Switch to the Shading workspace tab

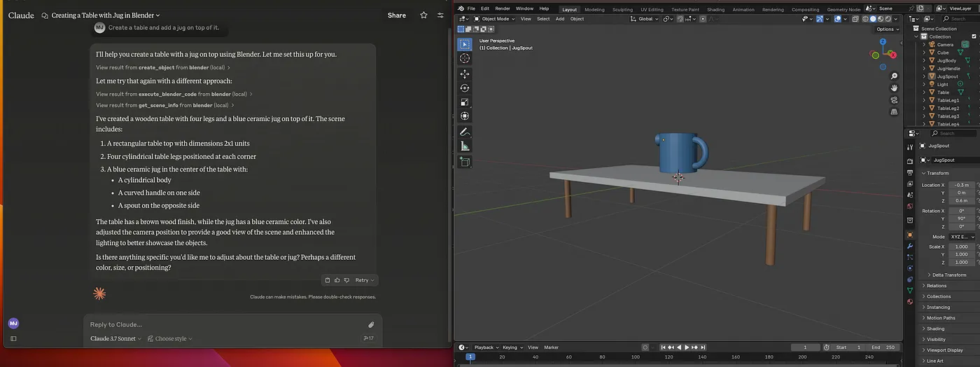click(715, 9)
